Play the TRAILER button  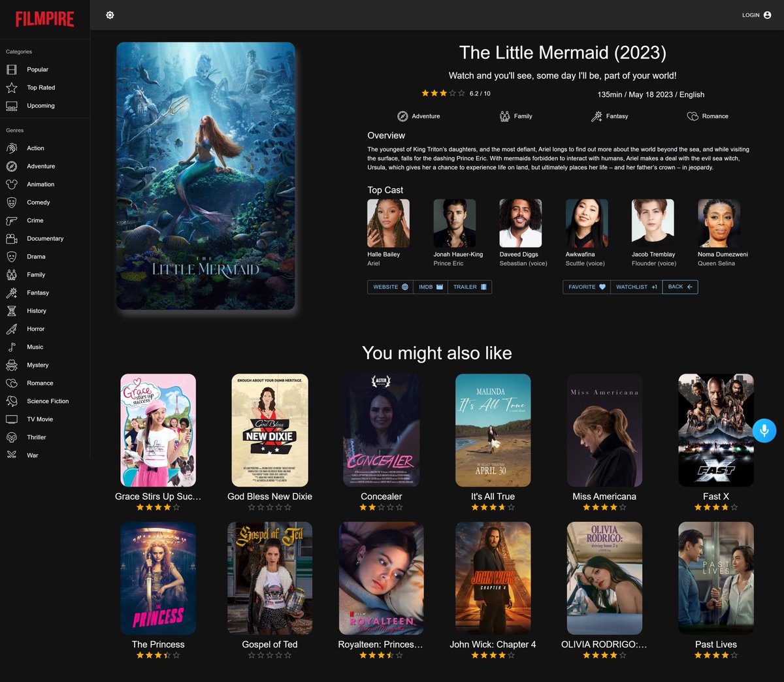pyautogui.click(x=470, y=287)
